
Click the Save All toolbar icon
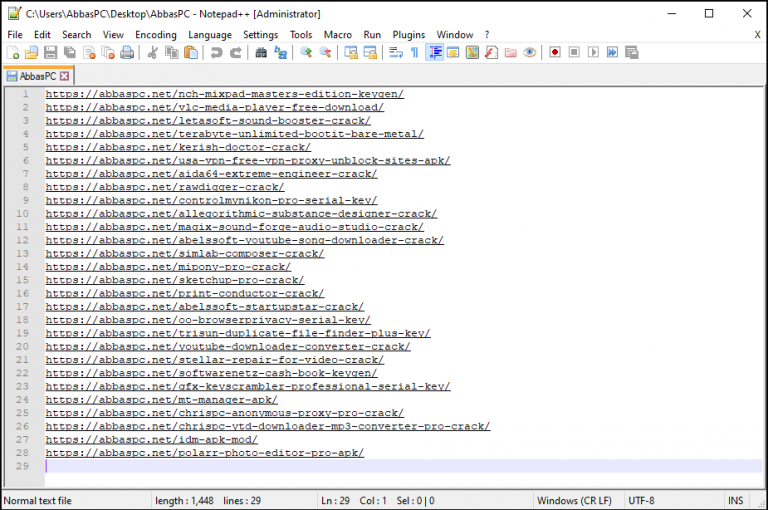pyautogui.click(x=70, y=52)
